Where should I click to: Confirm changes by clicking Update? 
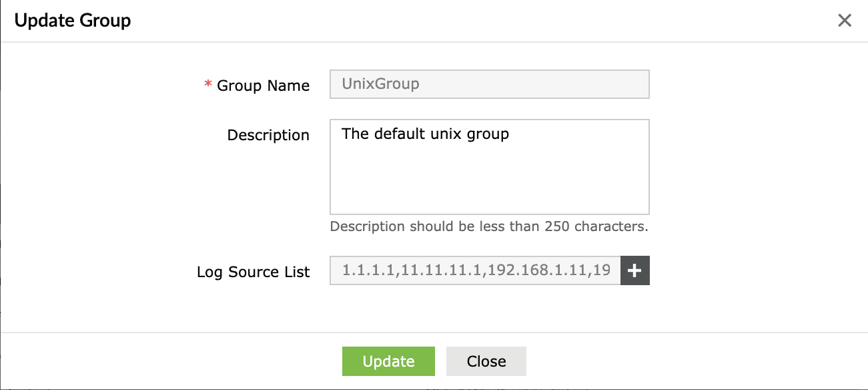(388, 361)
